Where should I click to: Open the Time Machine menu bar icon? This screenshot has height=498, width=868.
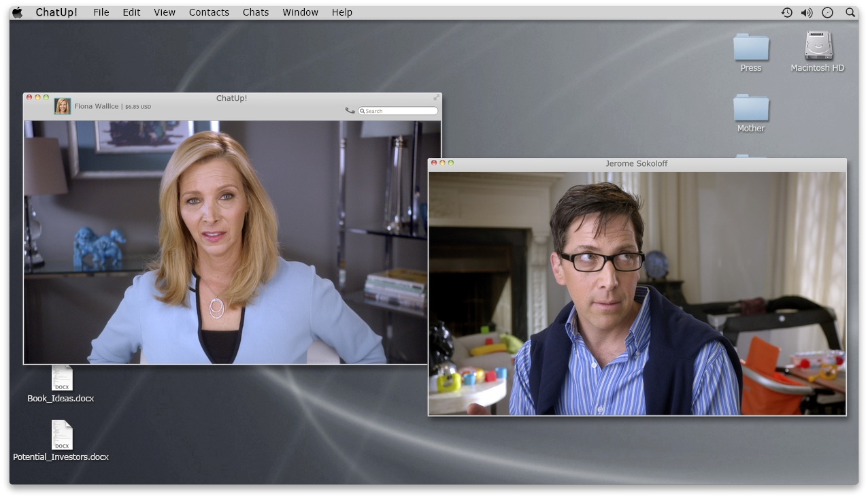pyautogui.click(x=786, y=12)
